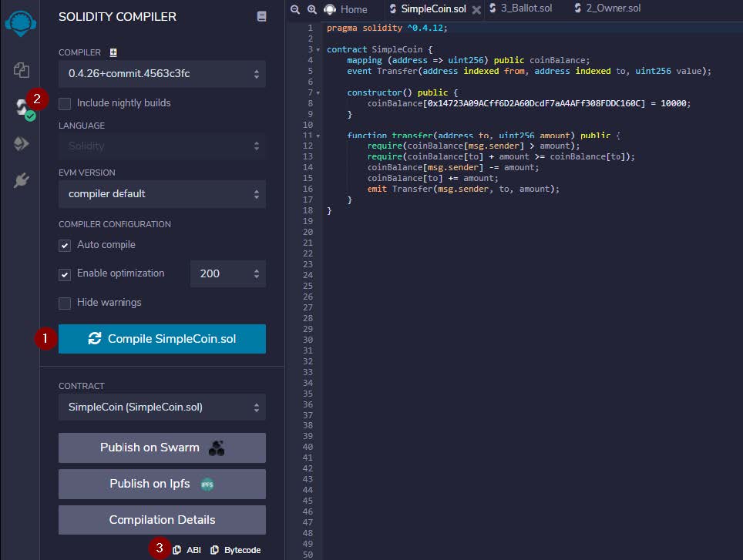Click the Compilation Details button
The width and height of the screenshot is (743, 560).
(x=162, y=520)
